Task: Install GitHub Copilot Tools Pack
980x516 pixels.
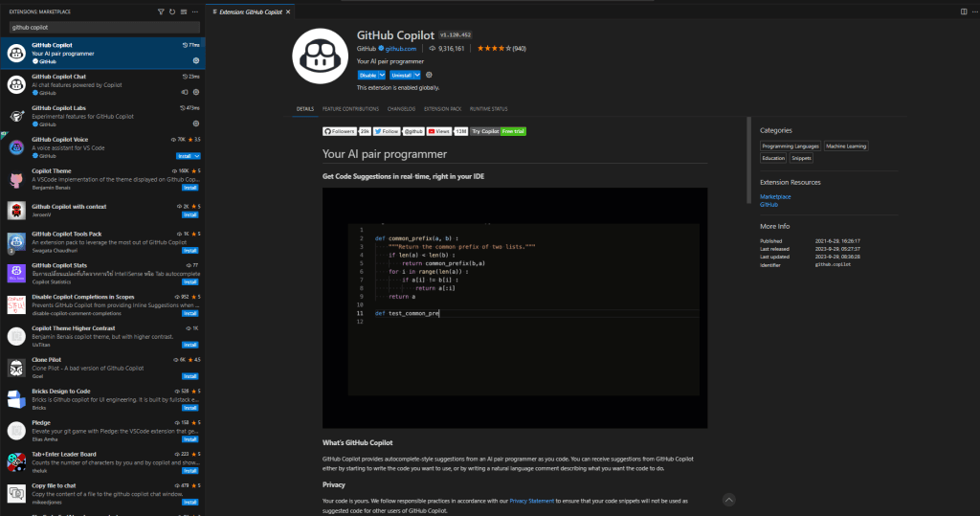Action: pyautogui.click(x=190, y=251)
